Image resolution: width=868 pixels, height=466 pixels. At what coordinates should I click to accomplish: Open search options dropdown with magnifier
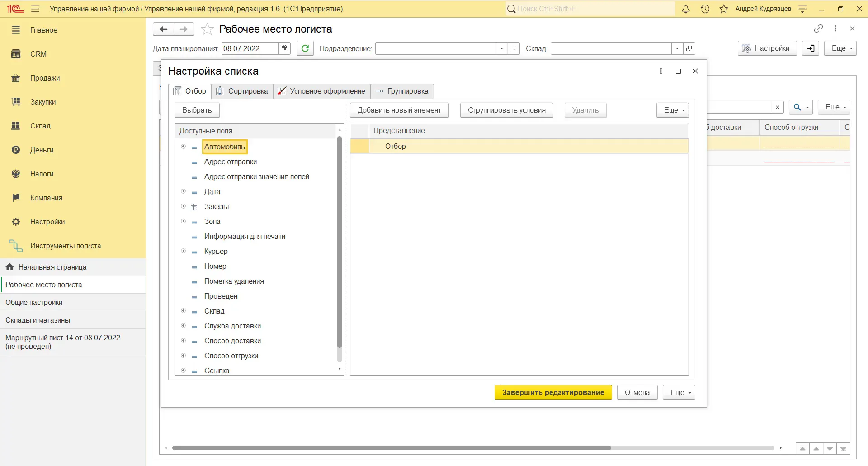pos(801,107)
